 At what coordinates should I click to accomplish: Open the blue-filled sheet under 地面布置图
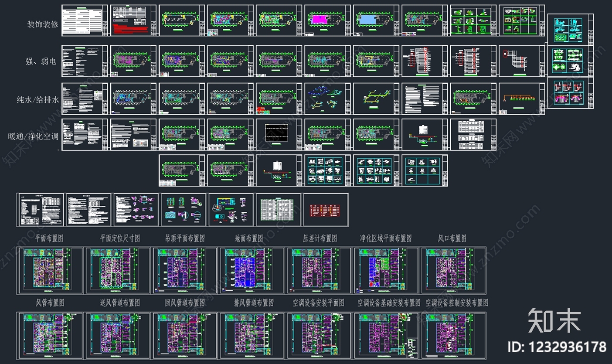[252, 270]
